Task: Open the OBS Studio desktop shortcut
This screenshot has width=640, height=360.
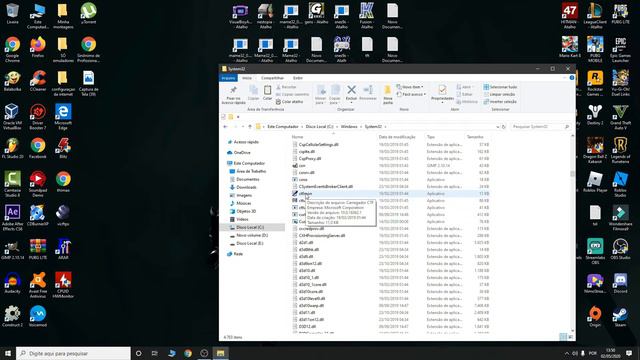Action: click(620, 250)
